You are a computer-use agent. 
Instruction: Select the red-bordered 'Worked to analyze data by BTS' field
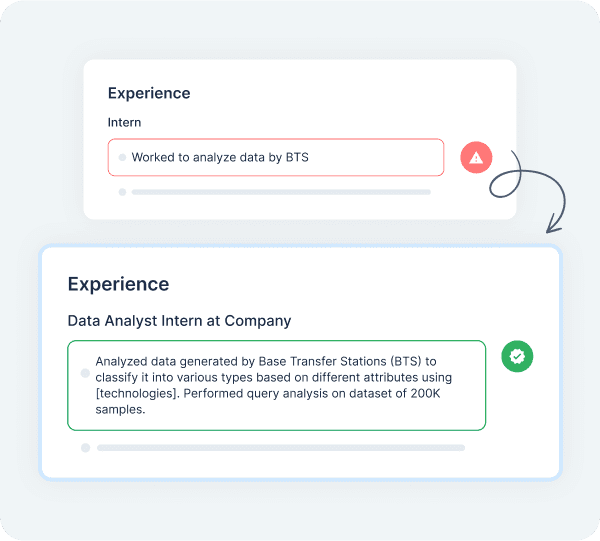pyautogui.click(x=276, y=157)
